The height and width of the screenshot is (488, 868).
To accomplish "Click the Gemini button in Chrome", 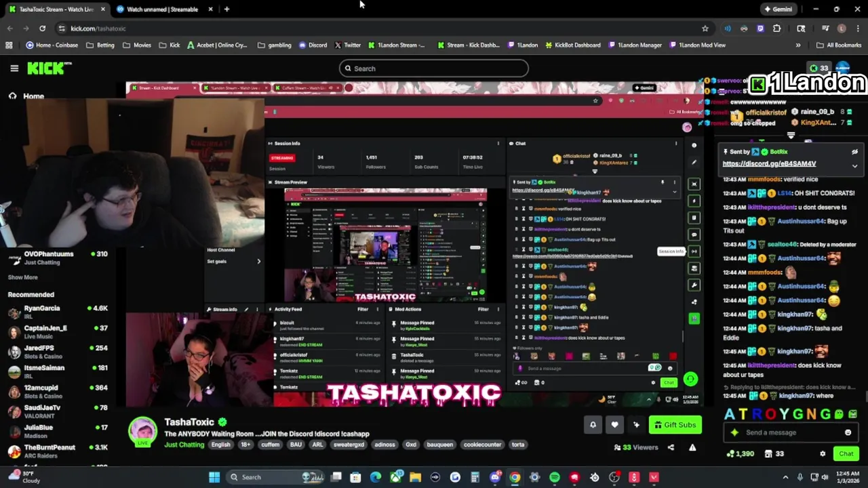I will (x=778, y=9).
